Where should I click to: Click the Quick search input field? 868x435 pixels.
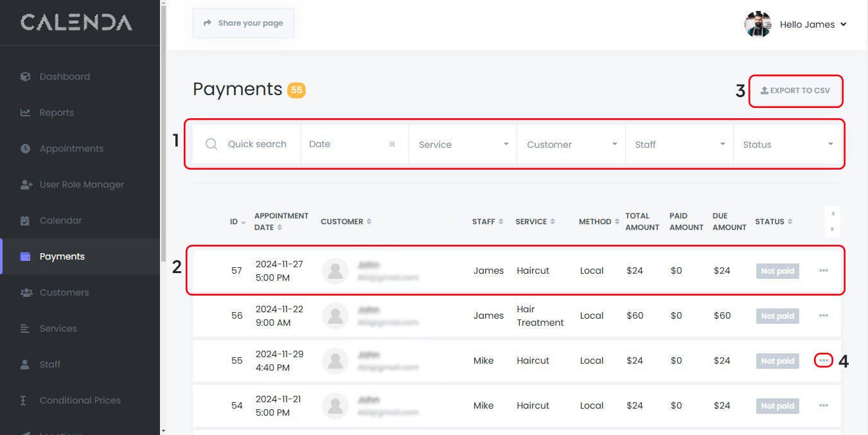click(x=257, y=145)
